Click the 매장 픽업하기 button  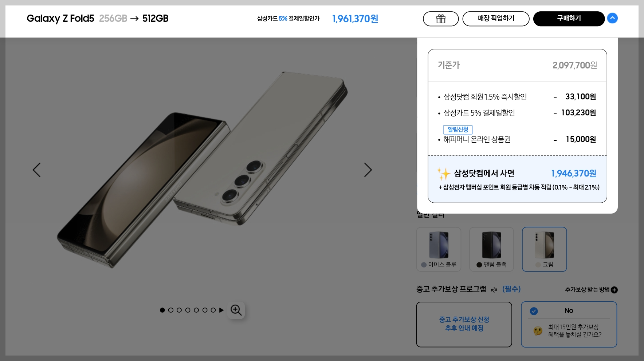point(496,19)
